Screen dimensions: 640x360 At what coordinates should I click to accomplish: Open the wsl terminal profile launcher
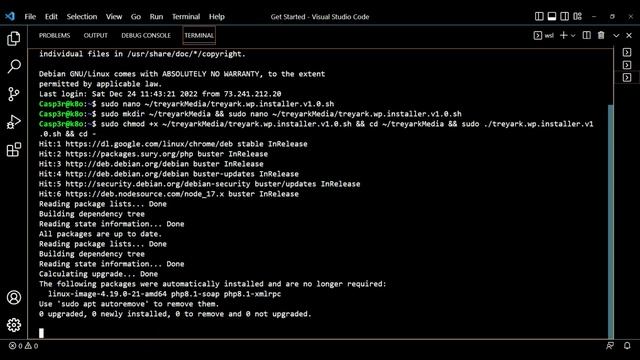[x=544, y=36]
